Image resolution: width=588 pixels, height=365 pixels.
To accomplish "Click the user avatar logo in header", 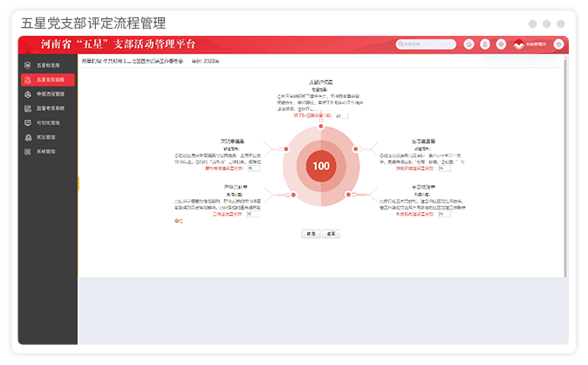I will tap(517, 45).
